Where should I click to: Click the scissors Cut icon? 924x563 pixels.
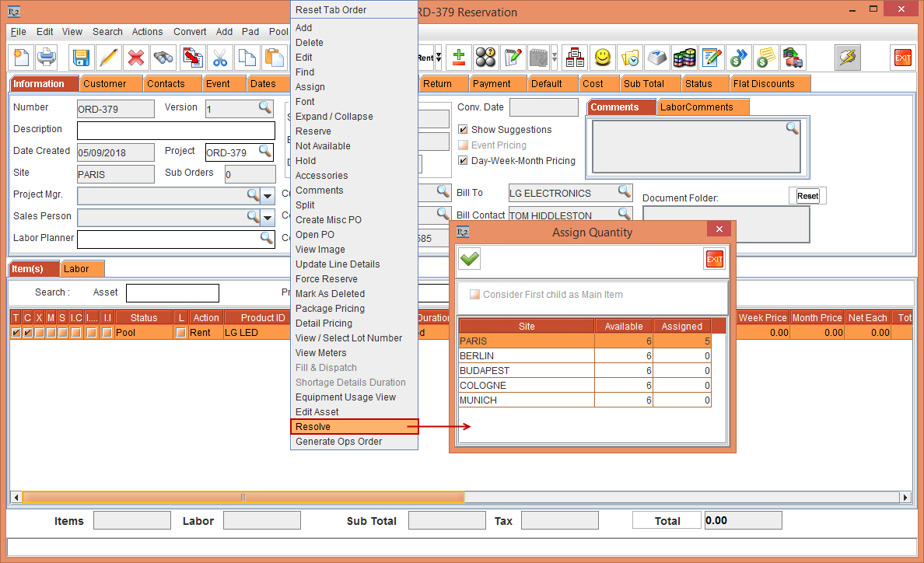(220, 58)
